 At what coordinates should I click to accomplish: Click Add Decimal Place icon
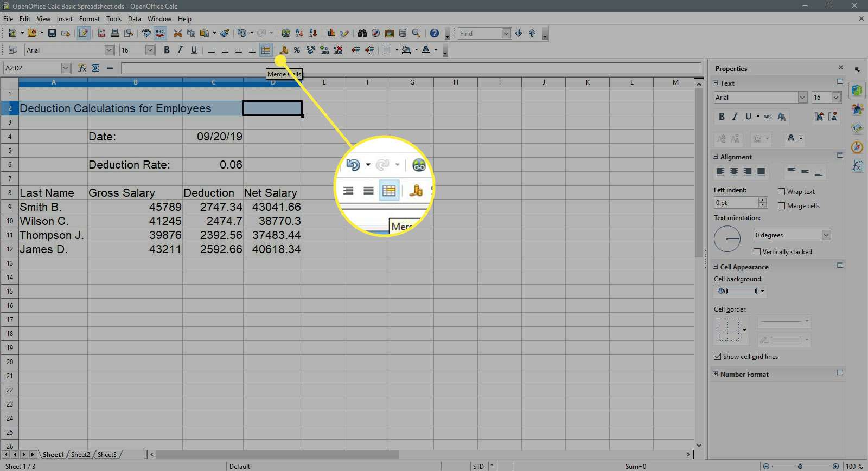tap(324, 50)
